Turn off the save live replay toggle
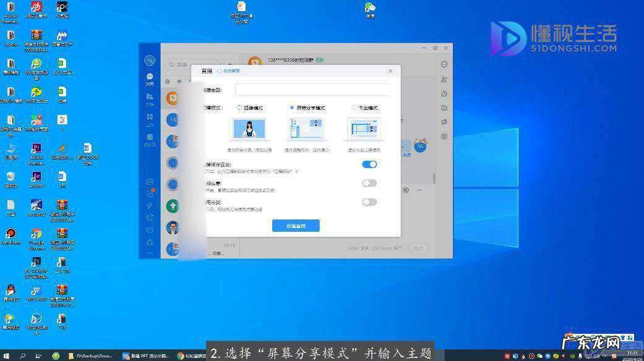This screenshot has width=644, height=361. click(369, 164)
